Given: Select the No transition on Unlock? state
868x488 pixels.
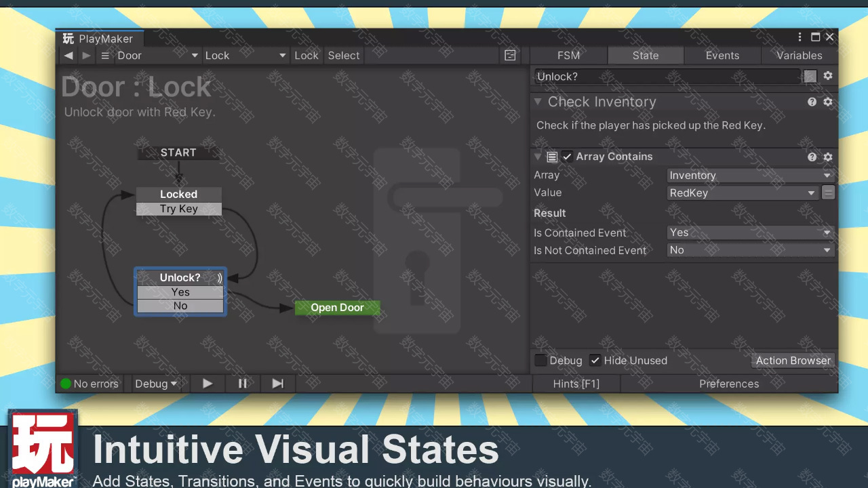Looking at the screenshot, I should 180,306.
